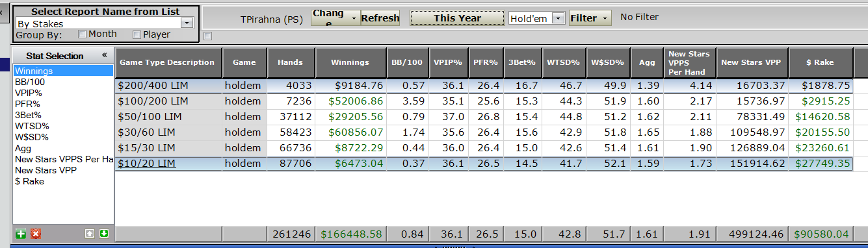Sort by 3Bet% column header
Screen dimensions: 868x248
(522, 62)
